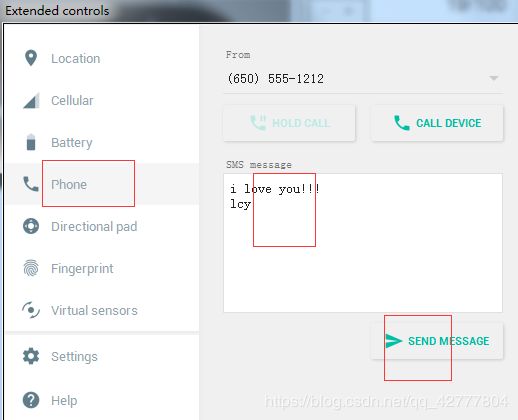Screen dimensions: 518x420
Task: Click the Settings gear icon
Action: point(31,356)
